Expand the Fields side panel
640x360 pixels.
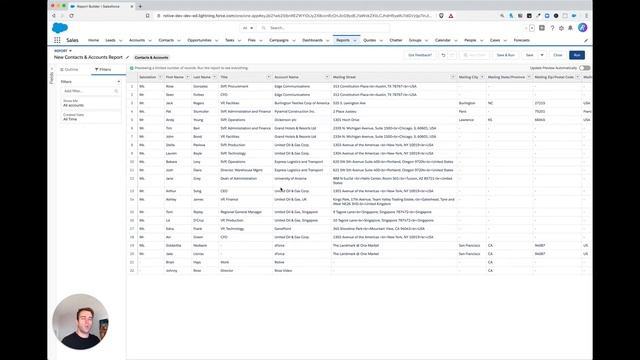click(x=51, y=76)
